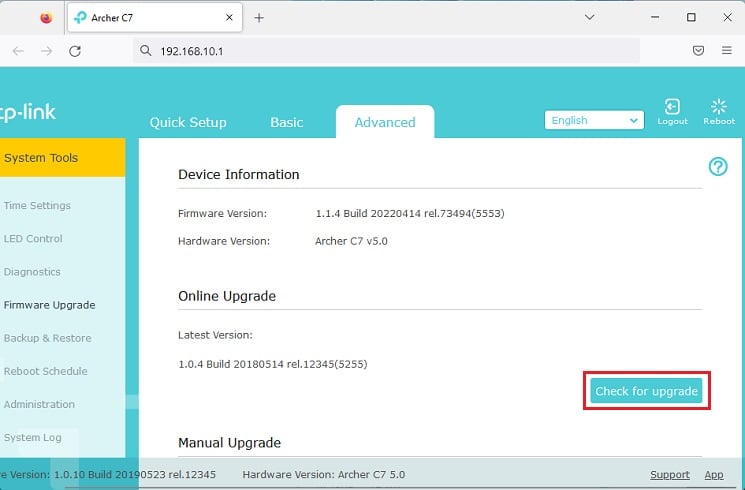This screenshot has width=745, height=490.
Task: Click the search magnifier icon in address bar
Action: pos(145,50)
